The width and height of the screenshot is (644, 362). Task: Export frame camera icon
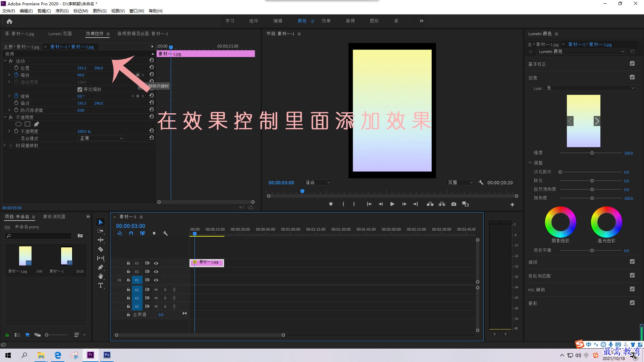click(x=454, y=204)
